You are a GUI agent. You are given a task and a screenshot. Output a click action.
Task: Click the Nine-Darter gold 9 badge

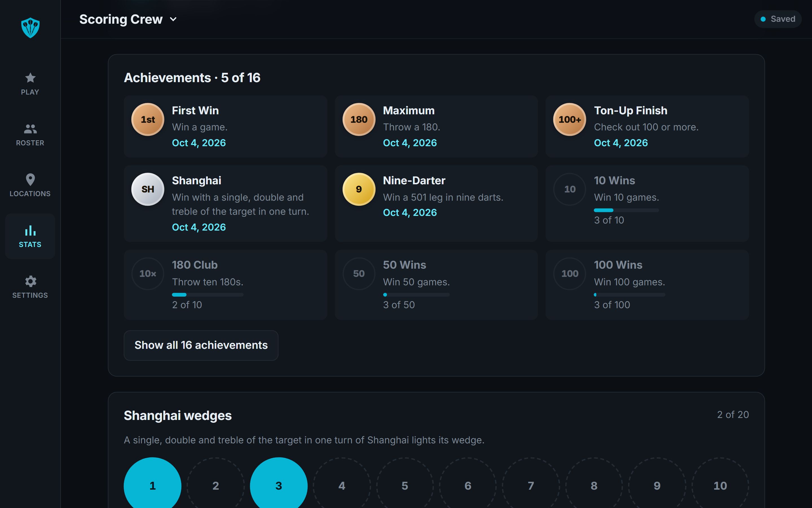click(x=359, y=189)
